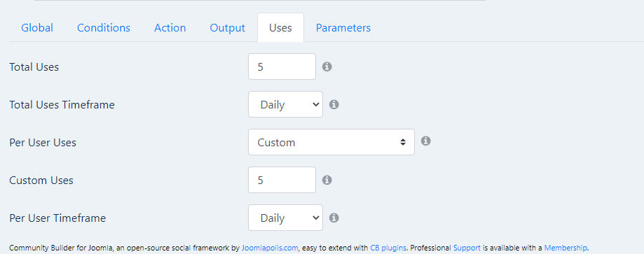Image resolution: width=644 pixels, height=254 pixels.
Task: Switch to the Global tab
Action: click(x=37, y=27)
